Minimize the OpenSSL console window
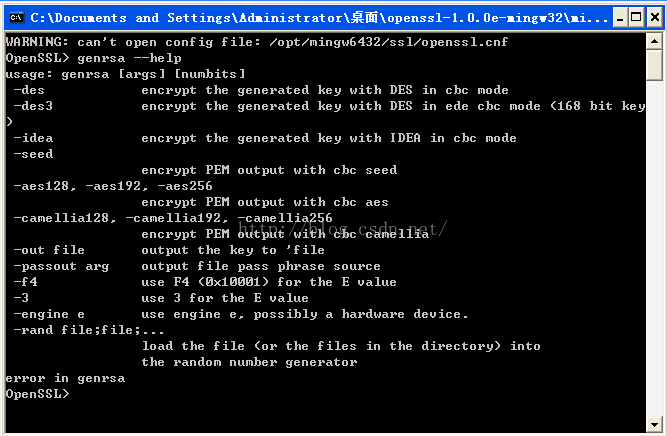 (620, 18)
